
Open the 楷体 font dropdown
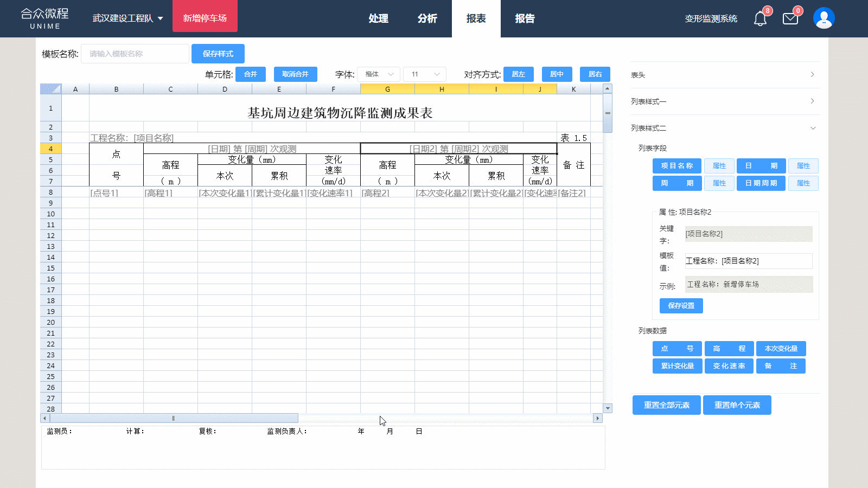click(379, 74)
